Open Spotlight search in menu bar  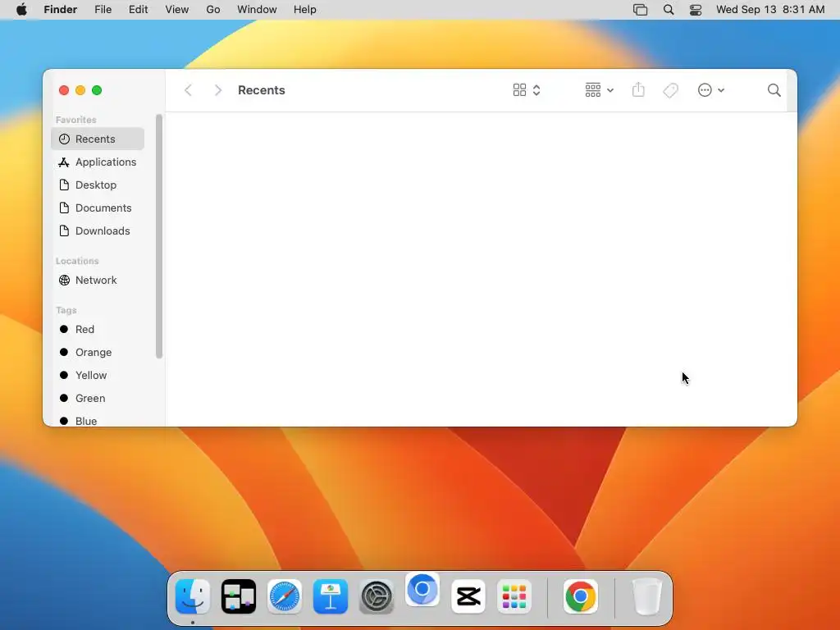[669, 10]
